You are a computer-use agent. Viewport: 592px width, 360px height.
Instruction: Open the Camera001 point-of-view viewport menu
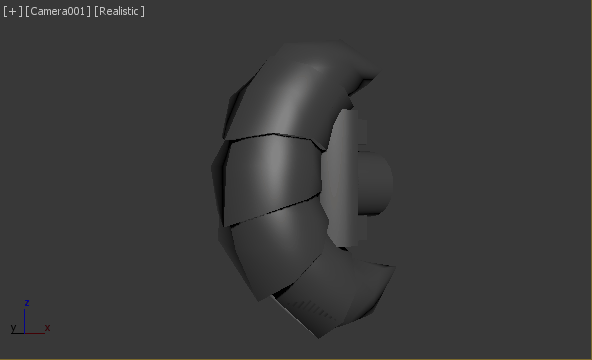click(x=58, y=11)
